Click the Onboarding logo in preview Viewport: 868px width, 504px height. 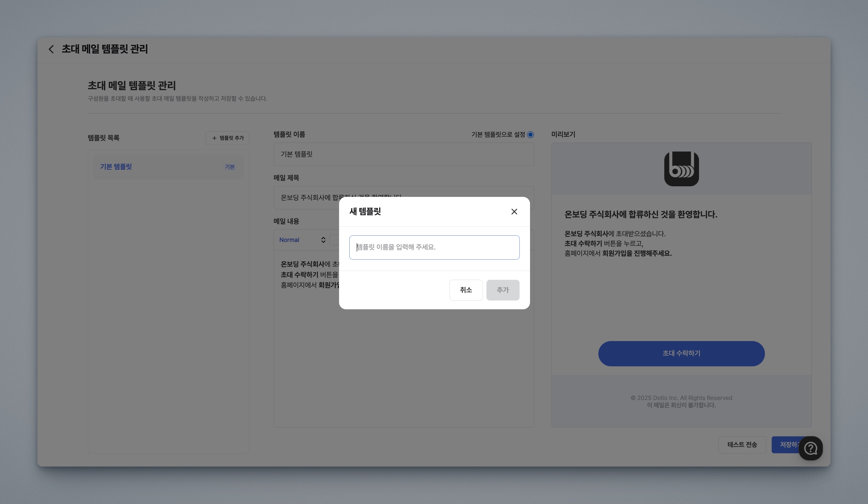[x=681, y=169]
